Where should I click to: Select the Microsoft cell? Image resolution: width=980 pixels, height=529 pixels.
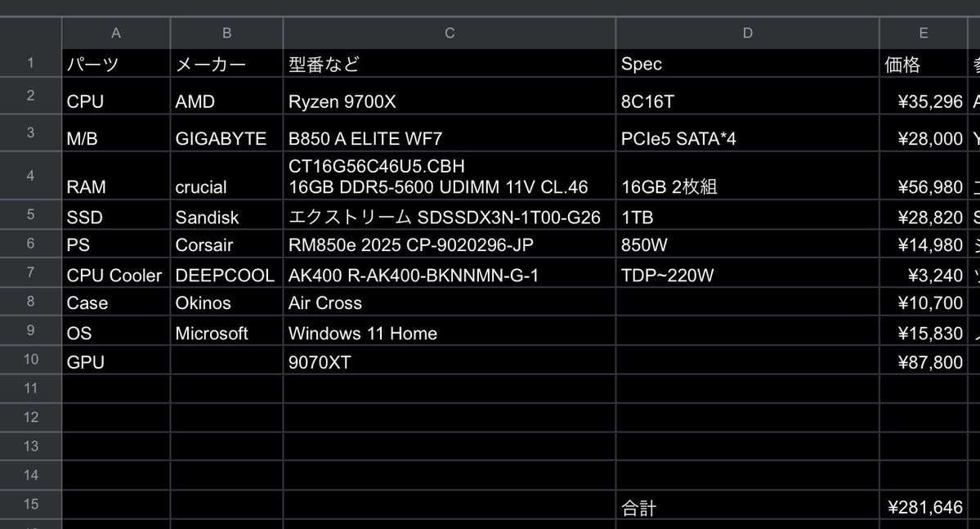pyautogui.click(x=227, y=331)
